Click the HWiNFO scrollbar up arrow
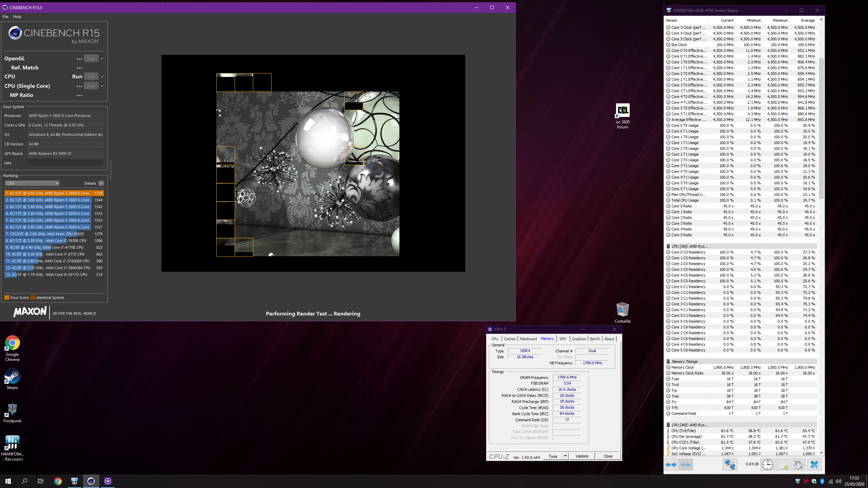 821,20
